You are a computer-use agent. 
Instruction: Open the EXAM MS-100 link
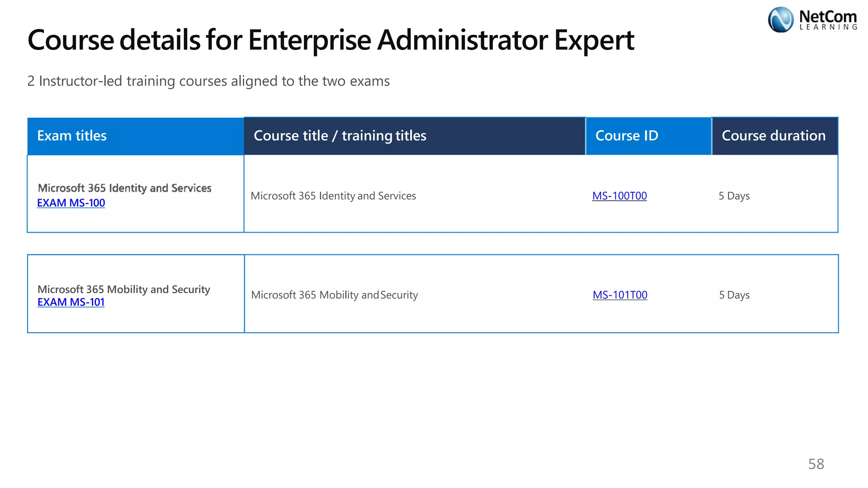tap(71, 203)
